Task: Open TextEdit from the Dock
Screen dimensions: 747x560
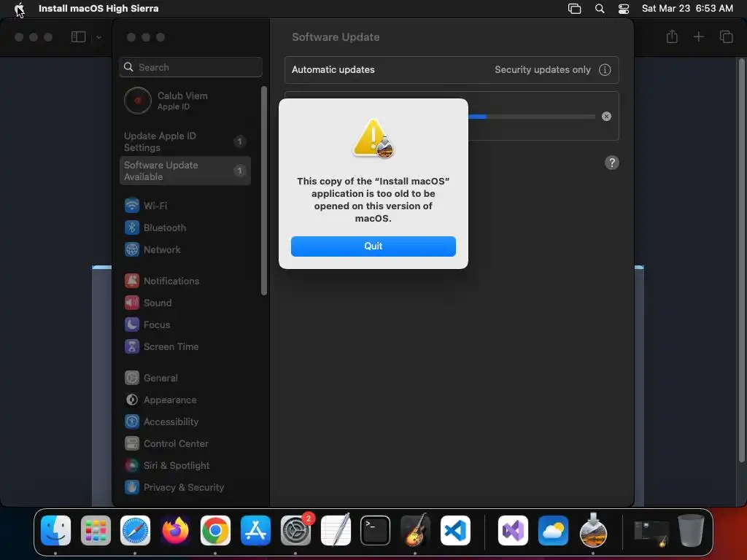Action: point(336,531)
